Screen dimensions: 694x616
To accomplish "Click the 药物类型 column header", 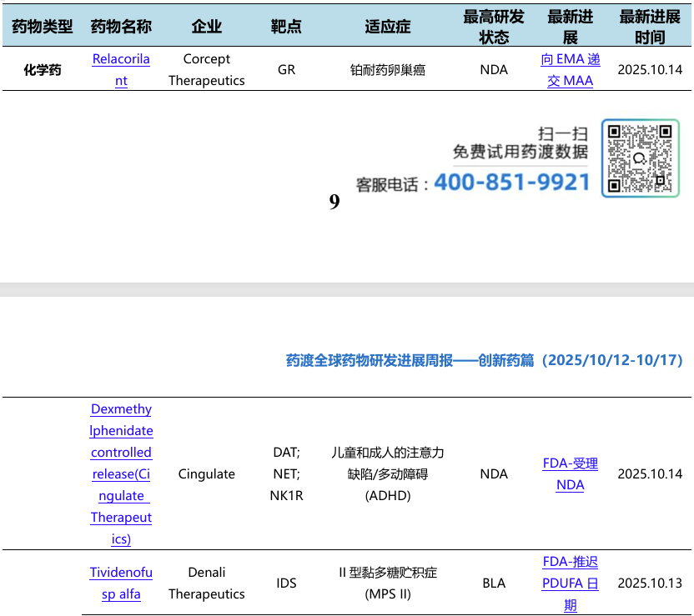I will [x=42, y=27].
